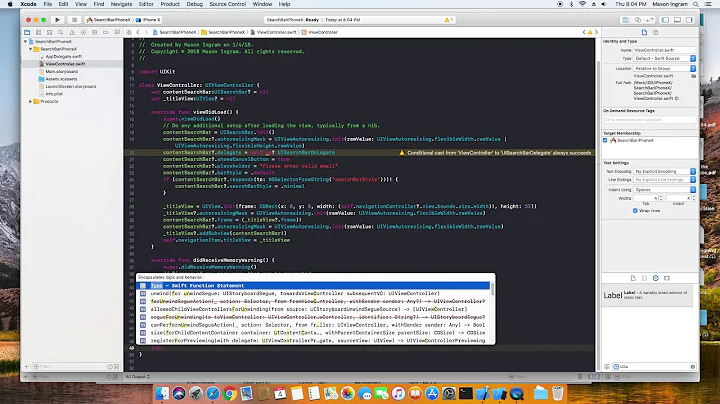Open the All Output selector
The image size is (720, 404).
[138, 377]
